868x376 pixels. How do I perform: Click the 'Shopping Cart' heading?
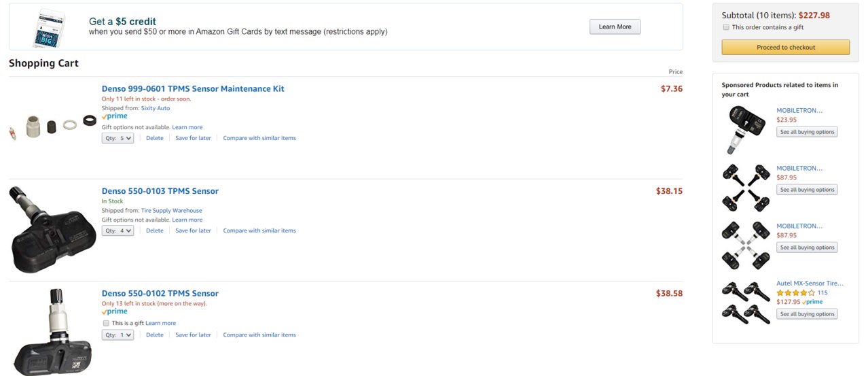coord(43,63)
